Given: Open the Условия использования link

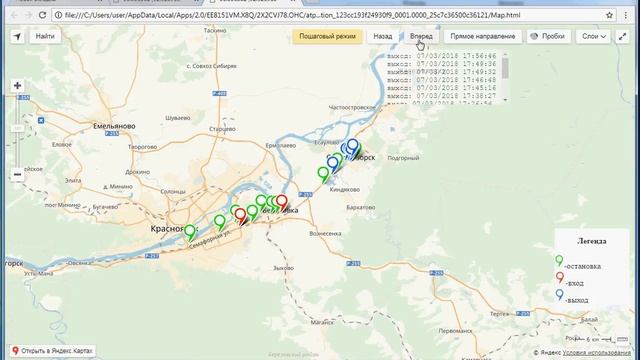Looking at the screenshot, I should [596, 352].
